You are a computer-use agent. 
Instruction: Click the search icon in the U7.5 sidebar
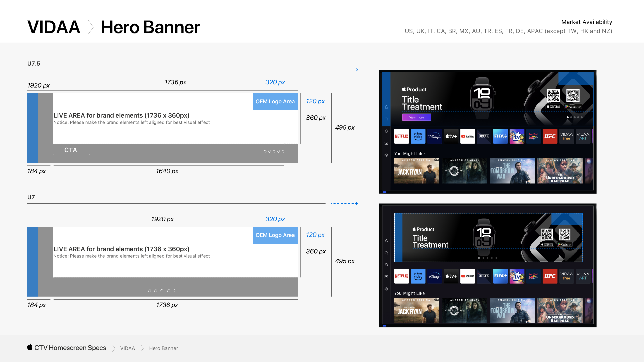pyautogui.click(x=386, y=119)
